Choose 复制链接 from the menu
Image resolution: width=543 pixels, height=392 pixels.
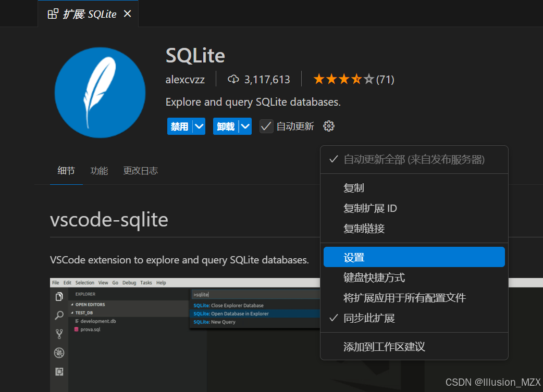click(414, 229)
